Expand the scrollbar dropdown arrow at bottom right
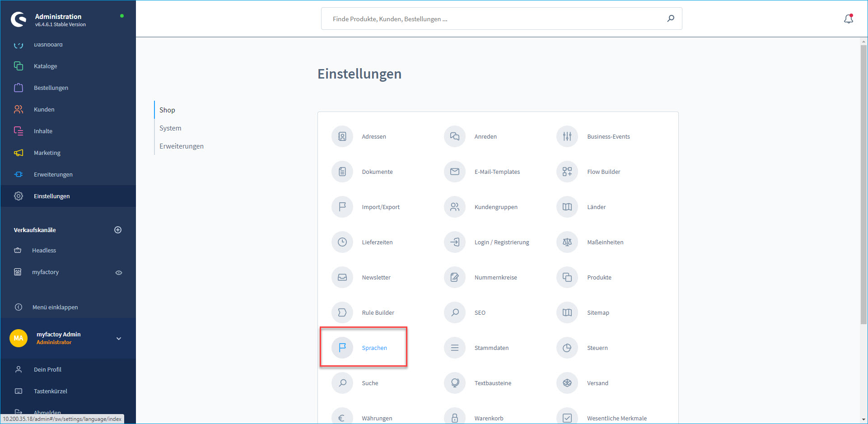This screenshot has height=424, width=868. (863, 420)
